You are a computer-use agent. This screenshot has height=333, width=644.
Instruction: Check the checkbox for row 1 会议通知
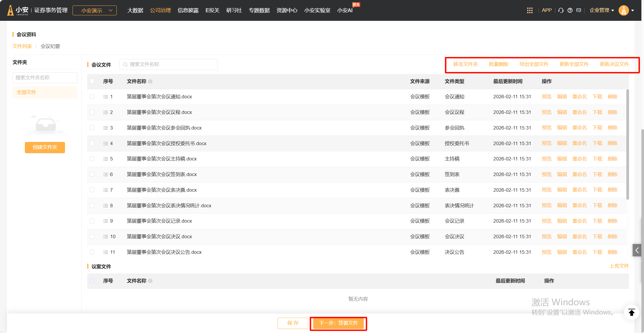tap(92, 97)
